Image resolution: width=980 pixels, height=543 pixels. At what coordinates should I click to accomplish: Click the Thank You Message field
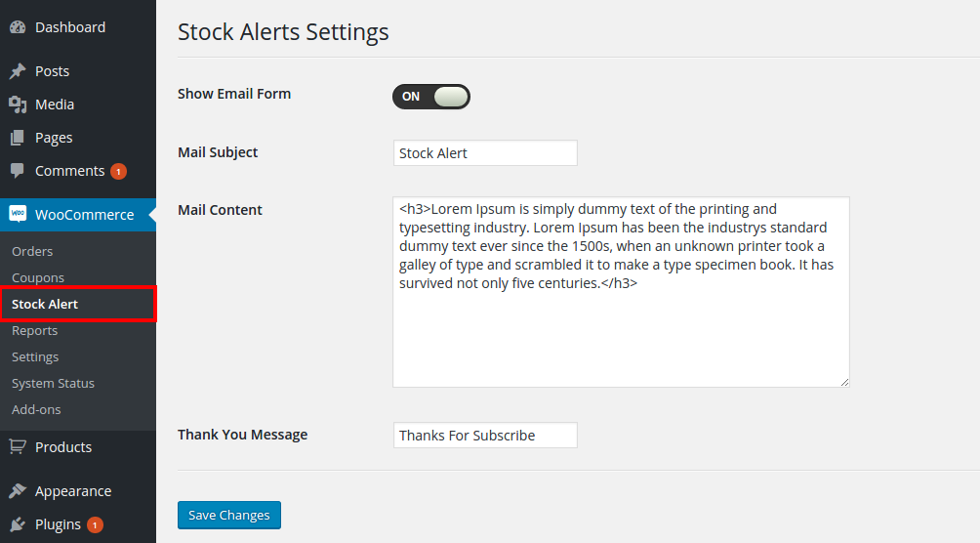pos(485,435)
